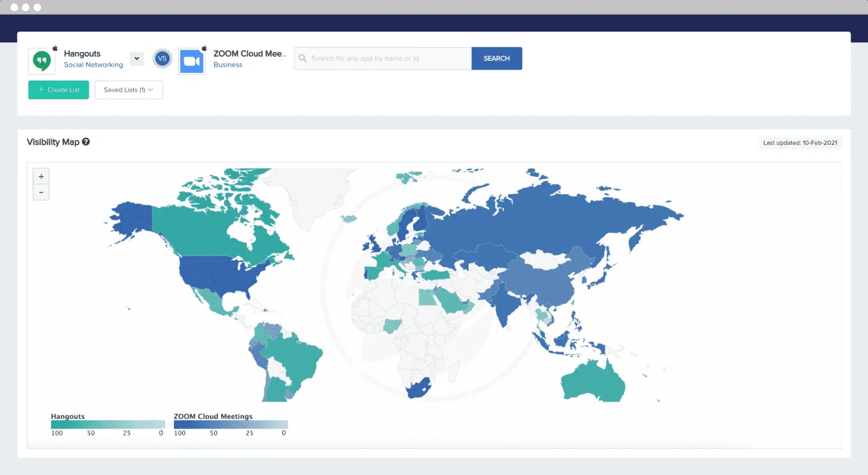Click the ZOOM Cloud Mee... title

tap(250, 54)
